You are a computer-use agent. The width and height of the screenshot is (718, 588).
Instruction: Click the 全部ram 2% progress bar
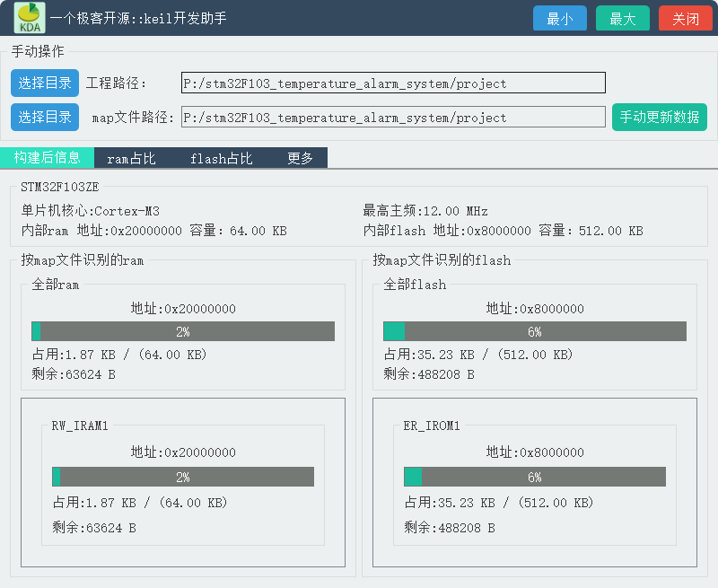182,331
